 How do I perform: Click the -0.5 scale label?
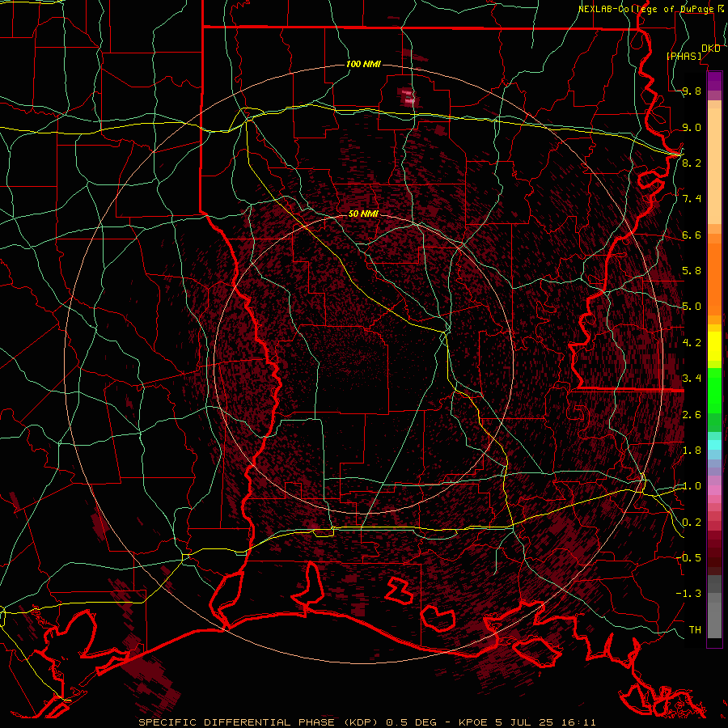pos(688,557)
